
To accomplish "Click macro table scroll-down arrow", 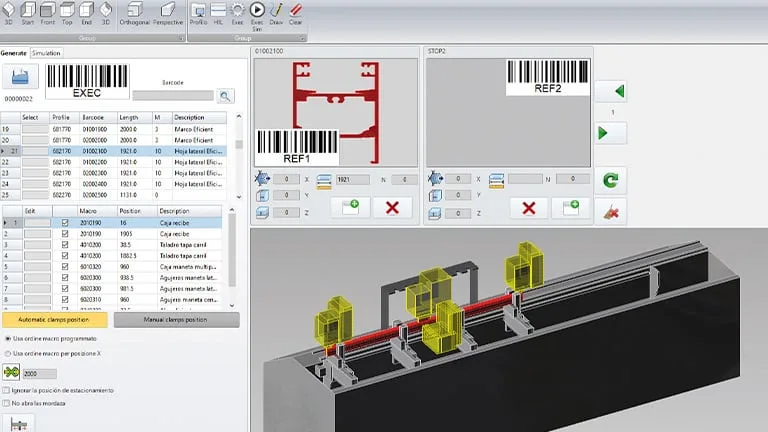I will 232,306.
